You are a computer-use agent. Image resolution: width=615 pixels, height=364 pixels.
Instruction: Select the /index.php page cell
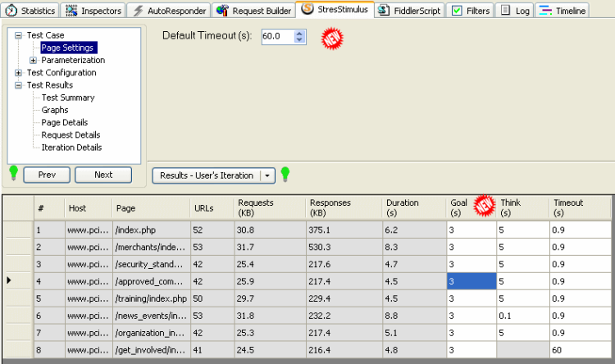point(152,230)
